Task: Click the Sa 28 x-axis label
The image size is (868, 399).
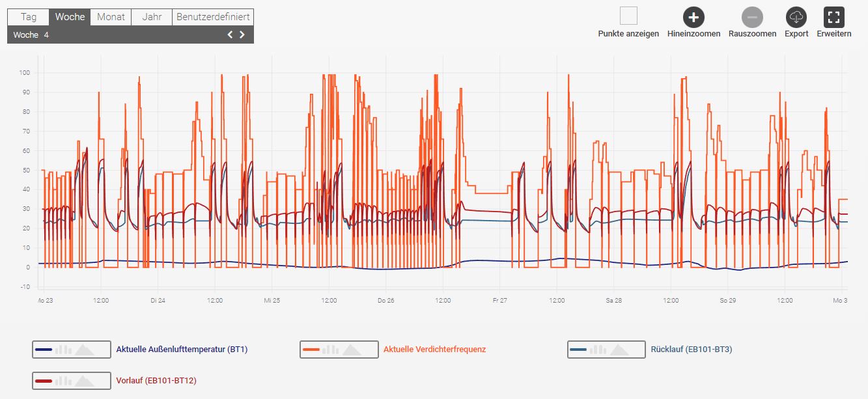Action: [614, 301]
